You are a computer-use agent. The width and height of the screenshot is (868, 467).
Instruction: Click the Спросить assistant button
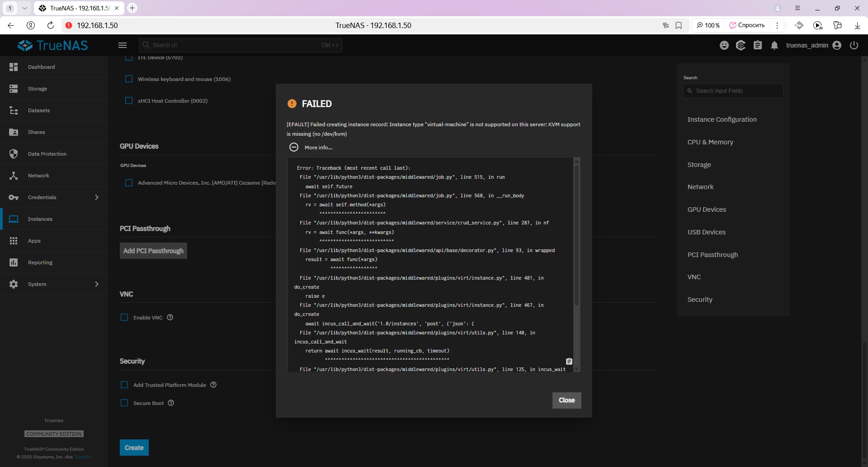point(747,25)
